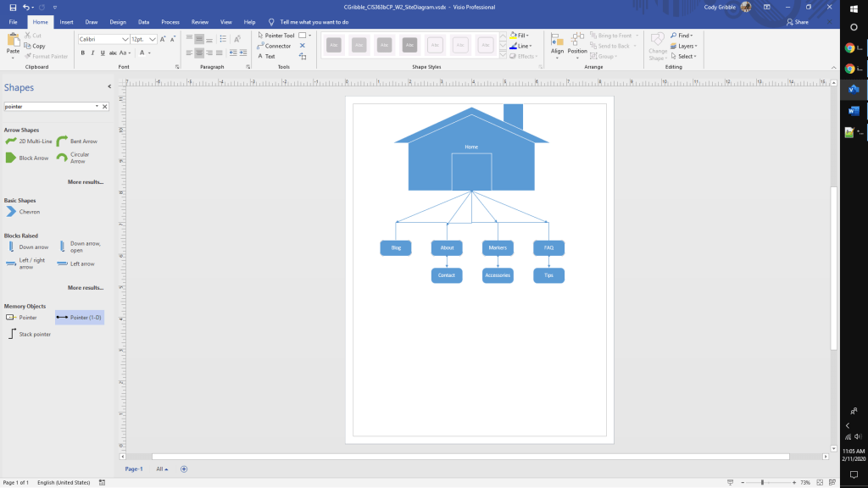Select the Pointer (1-D) stencil shape
The height and width of the screenshot is (488, 868).
click(80, 318)
